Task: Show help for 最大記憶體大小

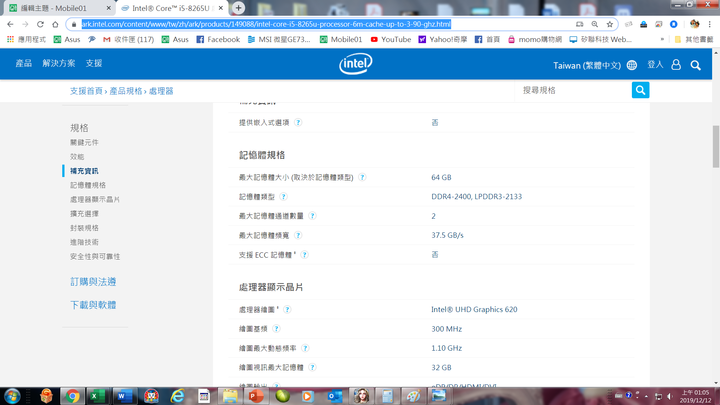Action: [x=362, y=177]
